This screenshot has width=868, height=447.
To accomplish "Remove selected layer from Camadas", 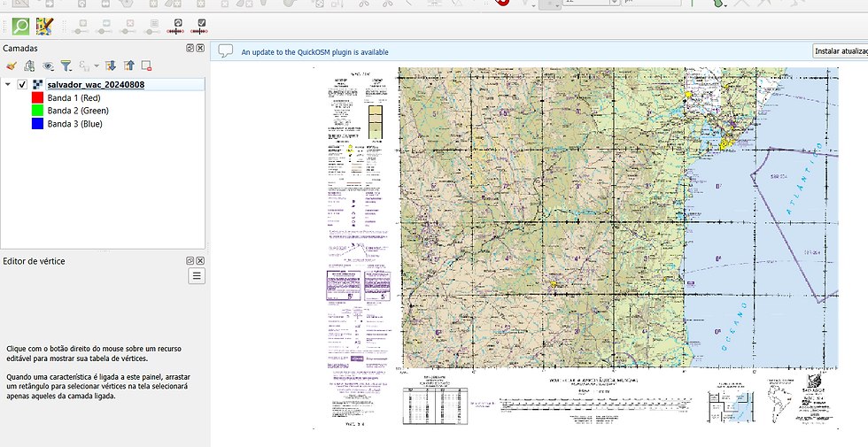I will point(147,66).
